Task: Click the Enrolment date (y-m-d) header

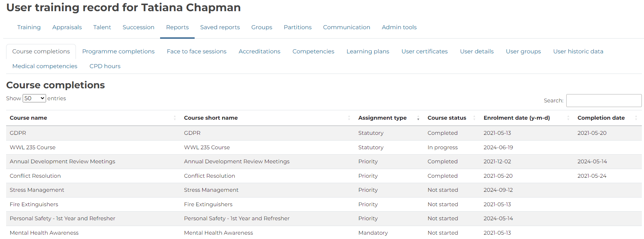Action: tap(517, 118)
